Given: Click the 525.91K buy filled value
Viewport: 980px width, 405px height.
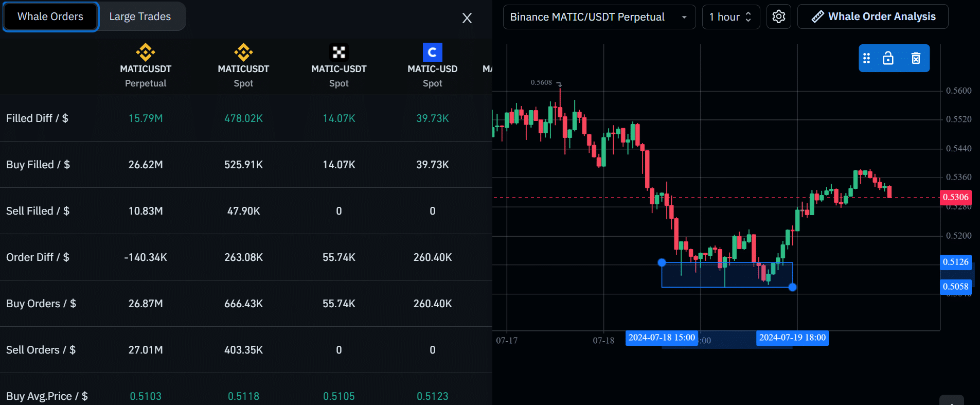Looking at the screenshot, I should 243,165.
